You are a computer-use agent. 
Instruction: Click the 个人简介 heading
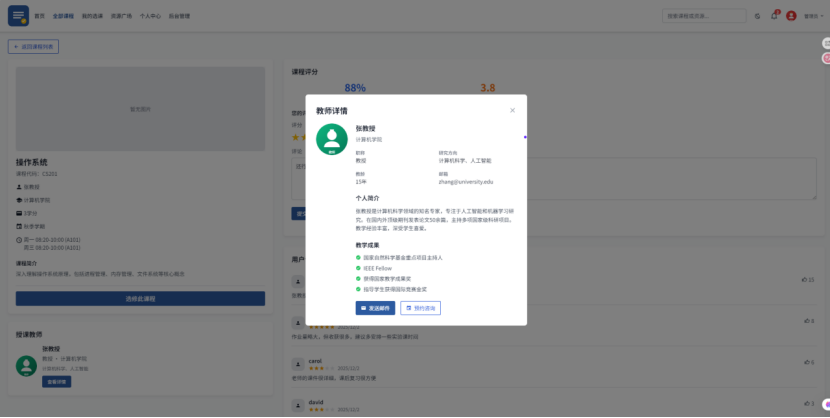(367, 198)
